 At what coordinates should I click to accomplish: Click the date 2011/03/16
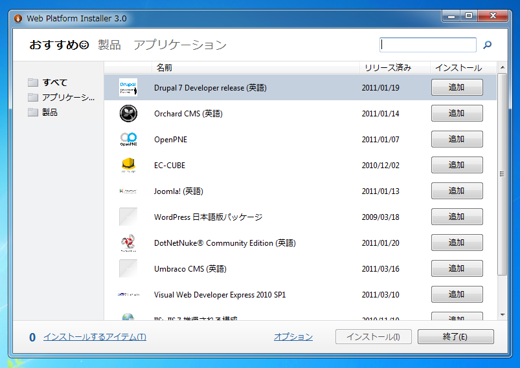point(381,269)
